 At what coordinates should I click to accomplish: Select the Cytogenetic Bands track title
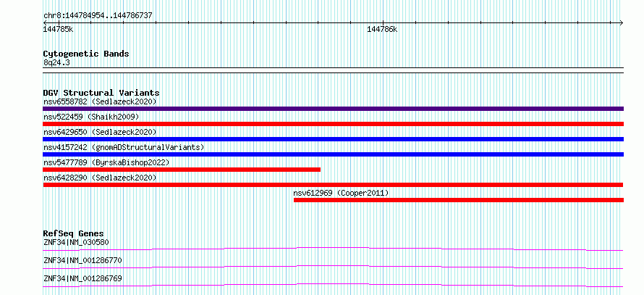click(x=86, y=54)
